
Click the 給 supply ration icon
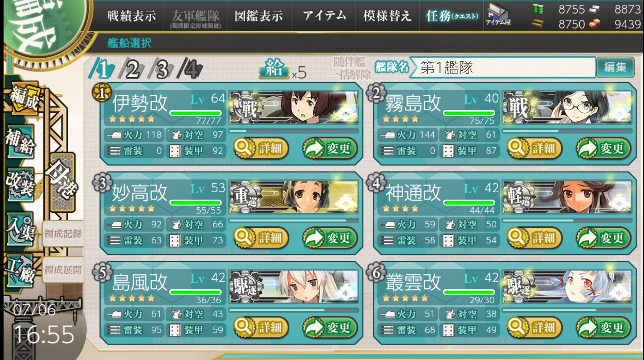[x=274, y=68]
